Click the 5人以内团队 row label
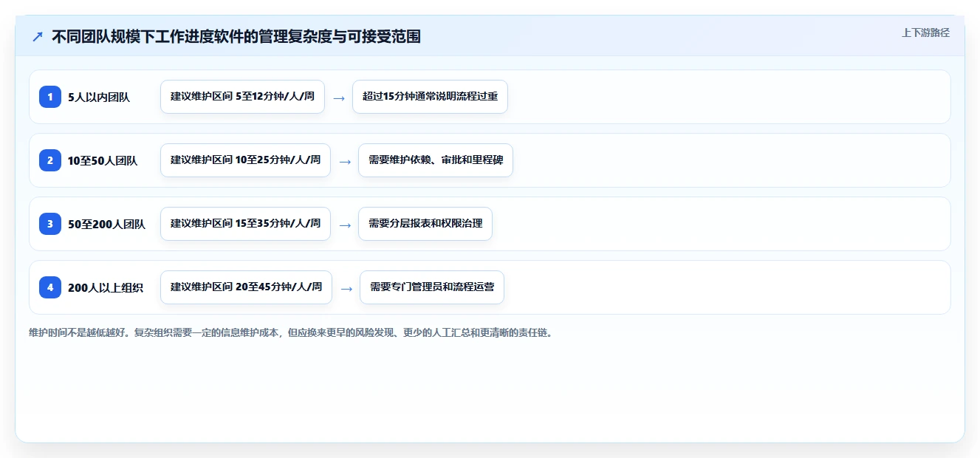The width and height of the screenshot is (980, 458). pos(99,97)
